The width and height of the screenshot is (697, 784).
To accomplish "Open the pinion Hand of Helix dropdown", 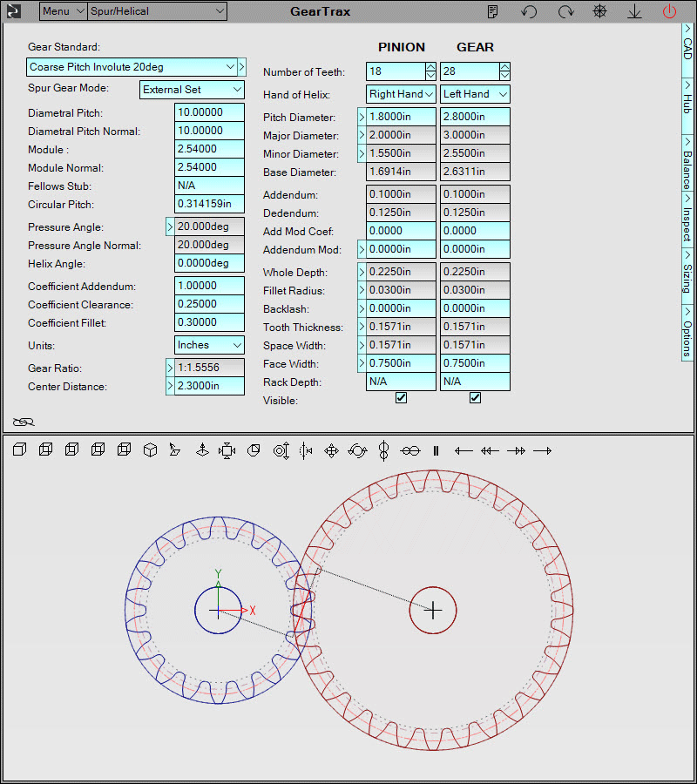I will [401, 94].
